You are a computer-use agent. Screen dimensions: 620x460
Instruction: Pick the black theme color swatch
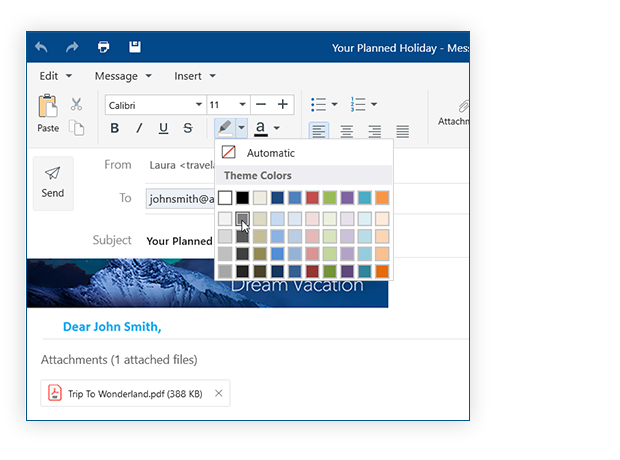point(242,198)
